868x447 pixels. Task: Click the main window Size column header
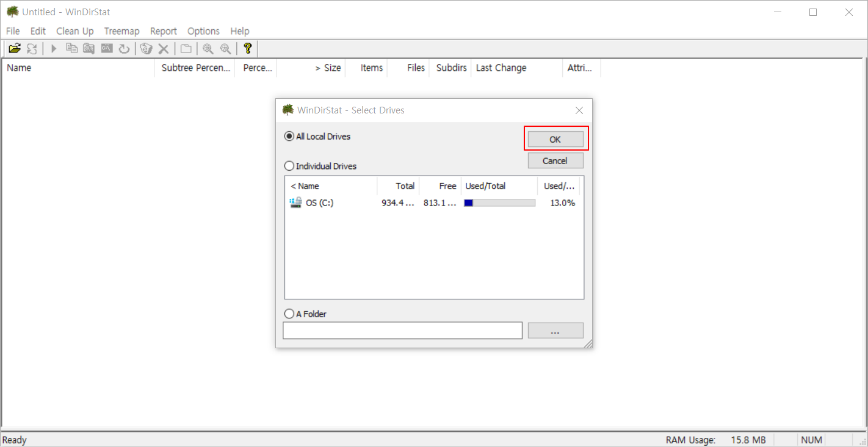point(311,68)
